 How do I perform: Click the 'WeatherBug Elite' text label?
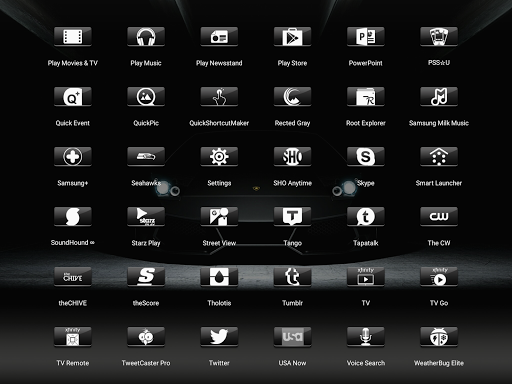[x=439, y=363]
